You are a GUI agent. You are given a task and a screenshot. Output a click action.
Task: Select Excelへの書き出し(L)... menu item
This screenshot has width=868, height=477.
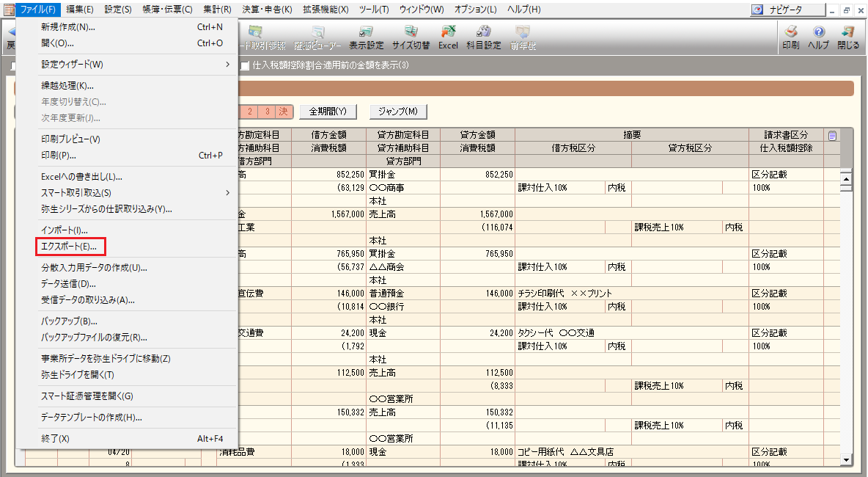[x=137, y=177]
